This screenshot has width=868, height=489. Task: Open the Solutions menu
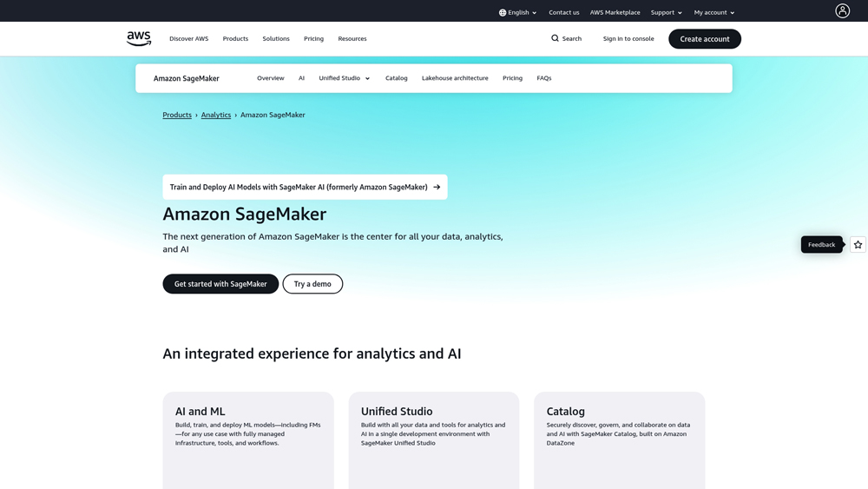276,39
